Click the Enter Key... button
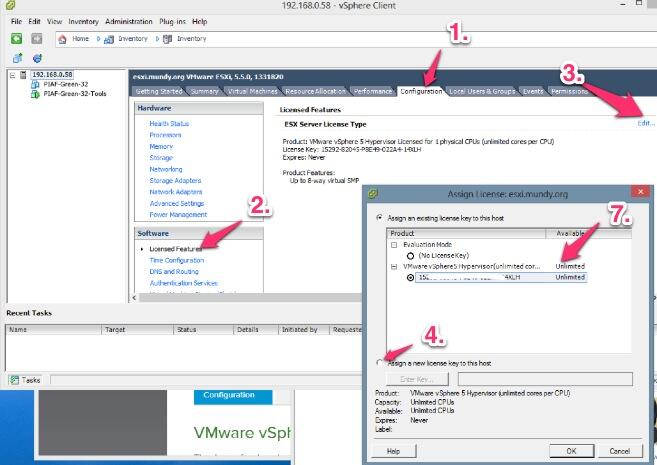Image resolution: width=657 pixels, height=465 pixels. coord(417,379)
